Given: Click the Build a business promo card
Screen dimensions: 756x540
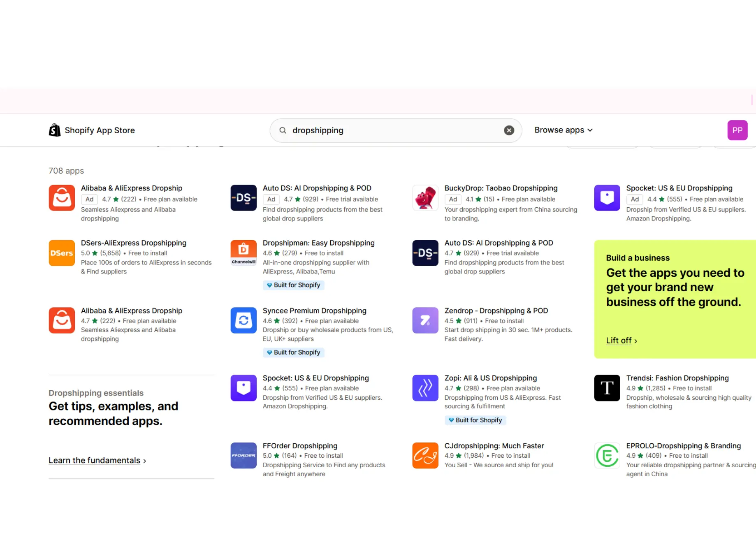Looking at the screenshot, I should [675, 299].
